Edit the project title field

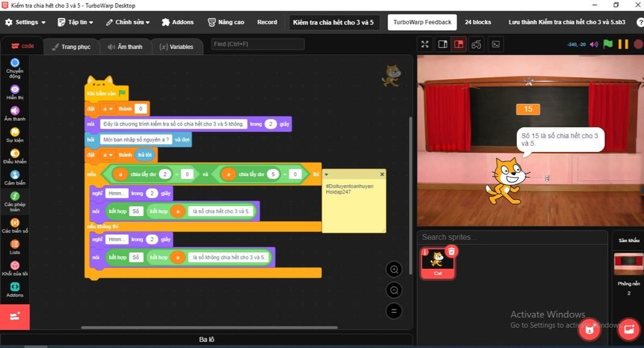click(x=335, y=22)
